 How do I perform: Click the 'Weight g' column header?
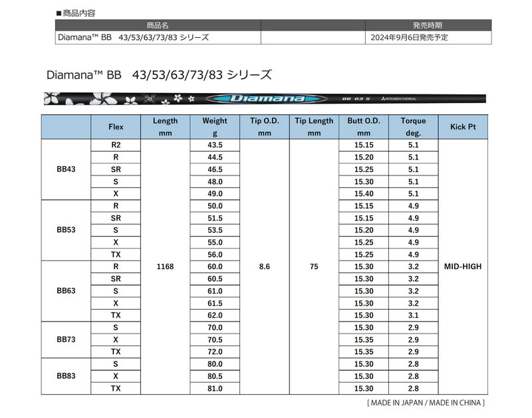click(x=215, y=127)
